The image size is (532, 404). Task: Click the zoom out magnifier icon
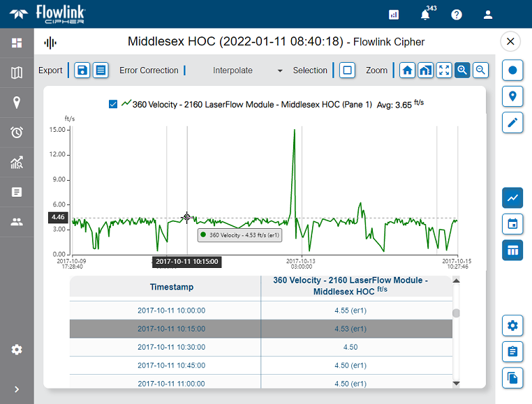[x=480, y=70]
